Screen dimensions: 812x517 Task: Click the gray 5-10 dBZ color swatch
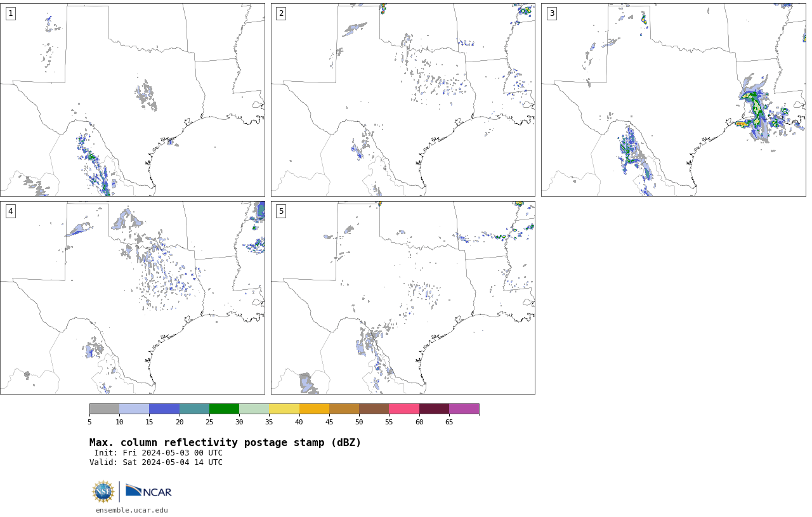pos(104,409)
